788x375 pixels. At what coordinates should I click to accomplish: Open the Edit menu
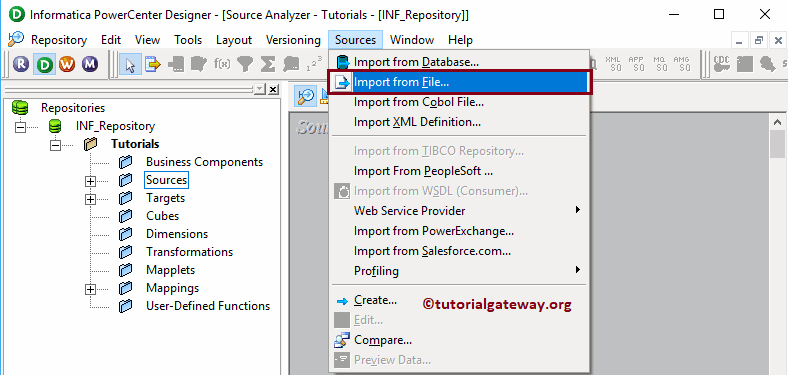(x=111, y=40)
